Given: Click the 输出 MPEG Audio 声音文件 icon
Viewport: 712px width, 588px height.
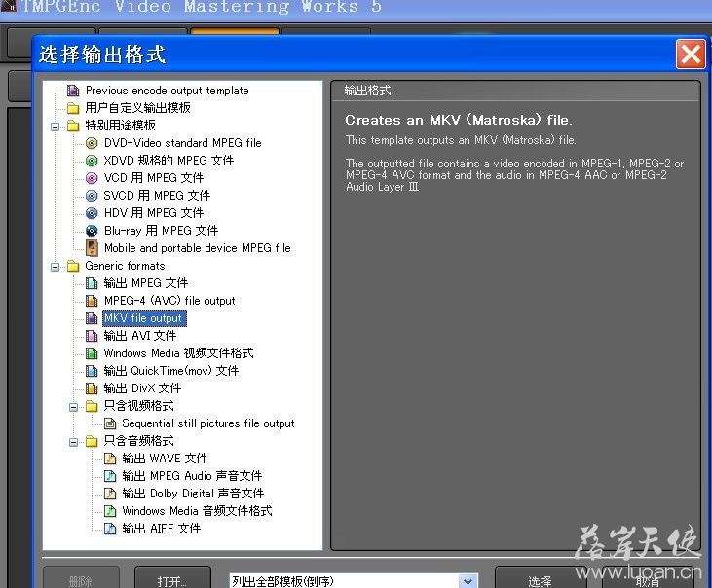Looking at the screenshot, I should coord(110,476).
